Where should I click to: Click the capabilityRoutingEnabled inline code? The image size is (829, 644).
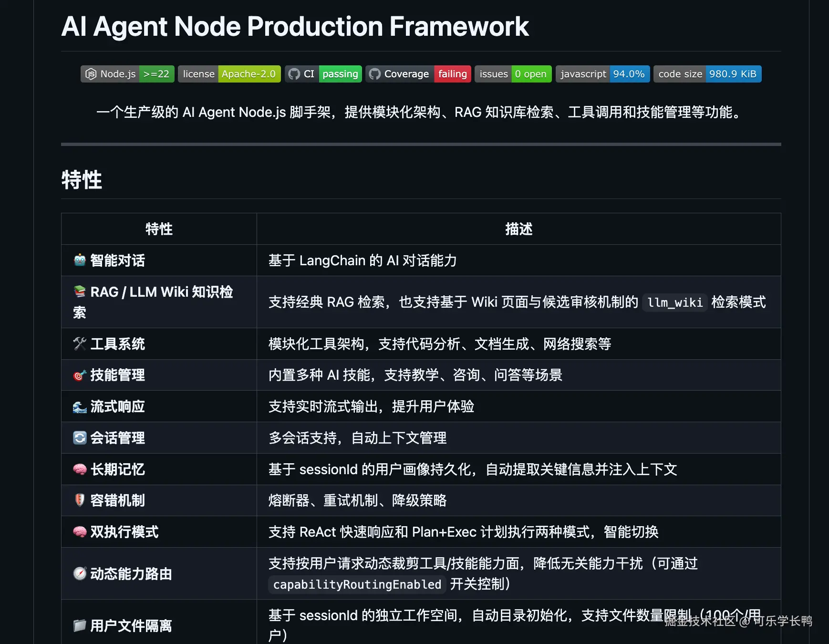357,584
